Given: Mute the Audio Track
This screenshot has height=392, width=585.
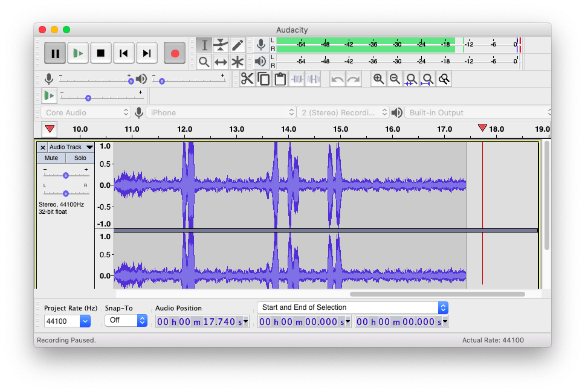Looking at the screenshot, I should [51, 158].
